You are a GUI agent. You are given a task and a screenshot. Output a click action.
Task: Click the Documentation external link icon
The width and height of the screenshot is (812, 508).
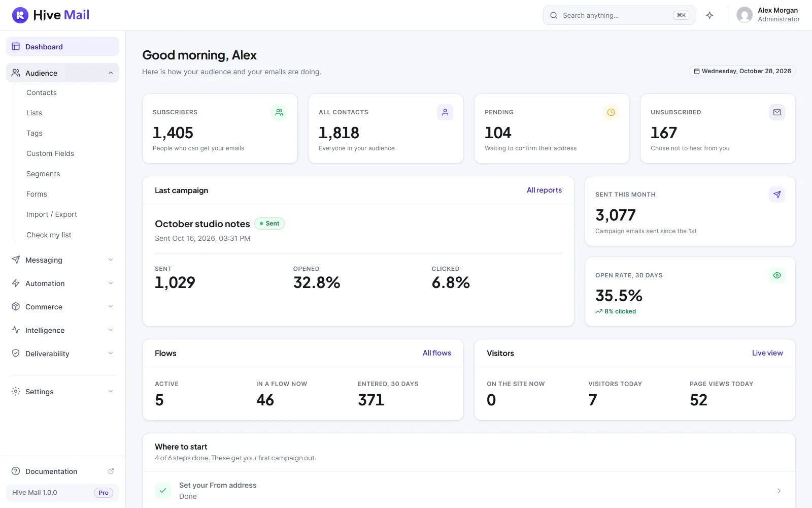(111, 471)
